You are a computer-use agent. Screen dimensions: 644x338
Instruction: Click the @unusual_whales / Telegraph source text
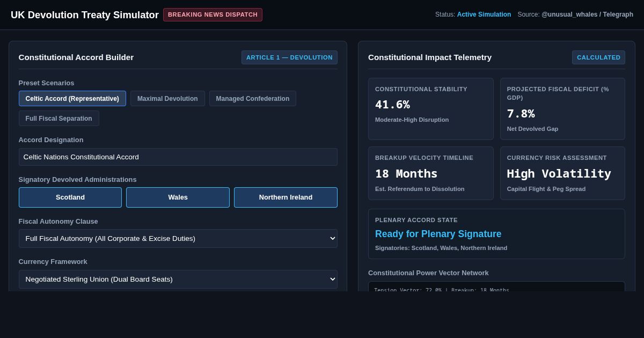587,14
